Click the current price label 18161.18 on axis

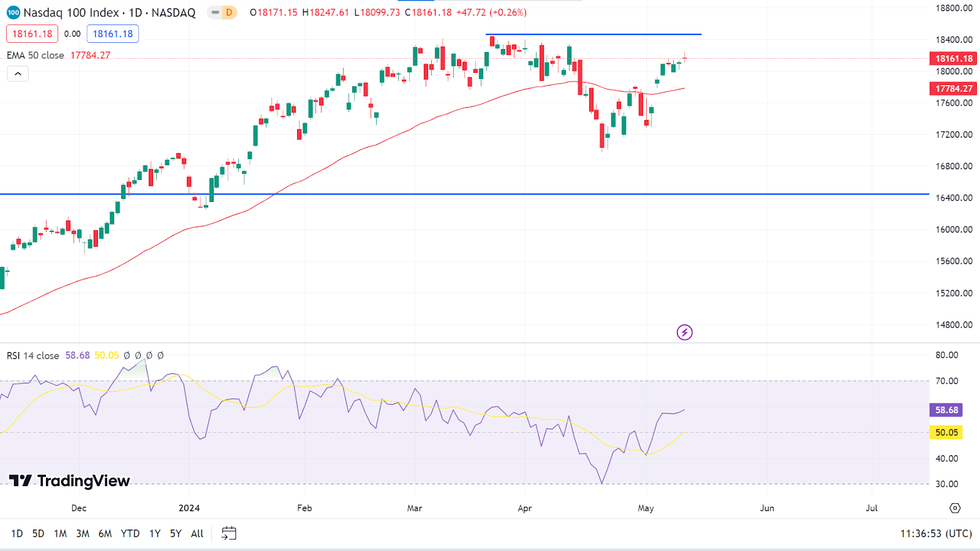coord(954,59)
